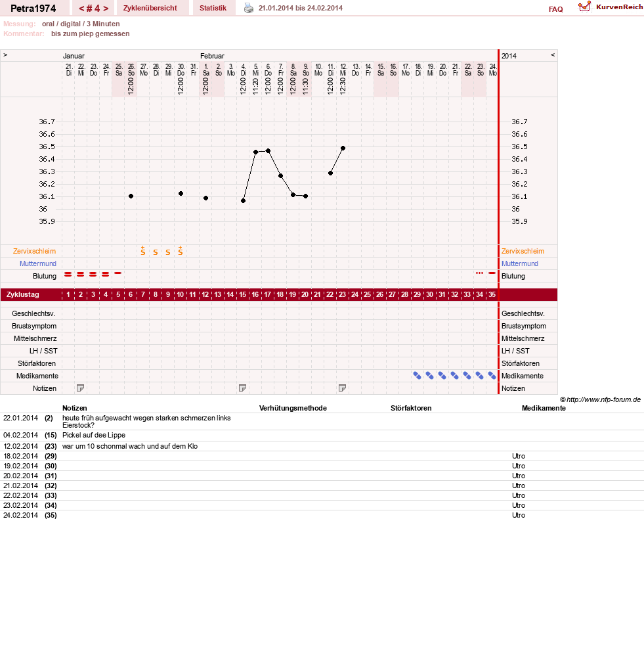Select temperature point on cycle day 19
Image resolution: width=644 pixels, height=653 pixels.
293,195
